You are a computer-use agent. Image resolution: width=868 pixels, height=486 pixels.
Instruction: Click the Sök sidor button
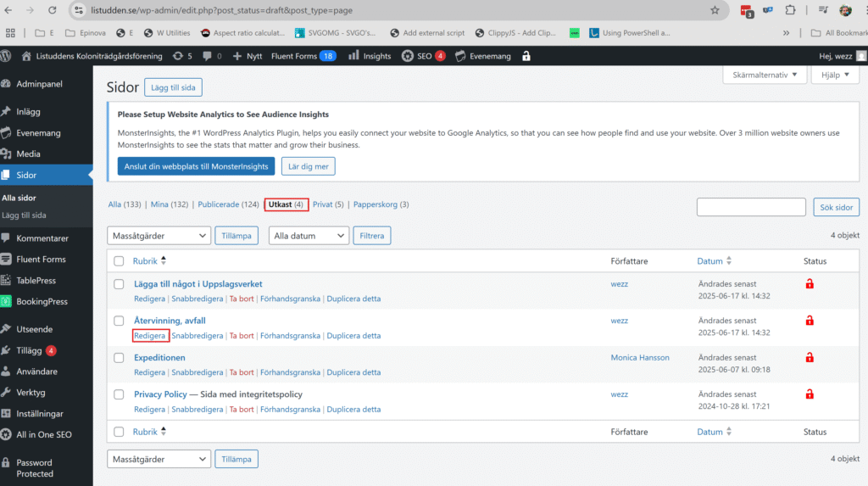(836, 207)
